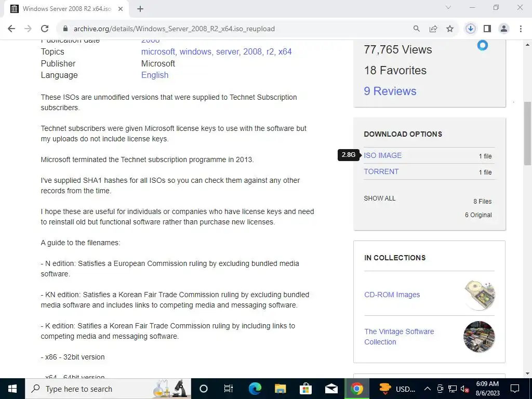Show hidden system tray icons

tap(428, 389)
